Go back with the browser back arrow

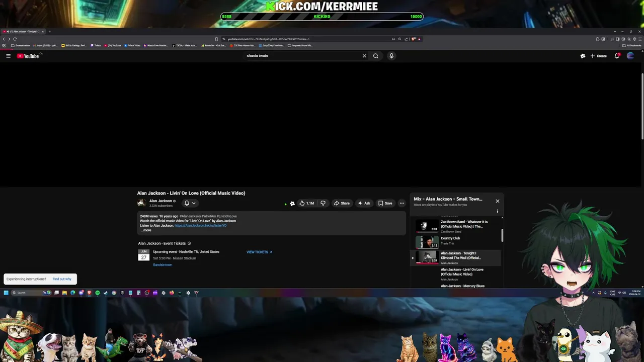[x=4, y=39]
